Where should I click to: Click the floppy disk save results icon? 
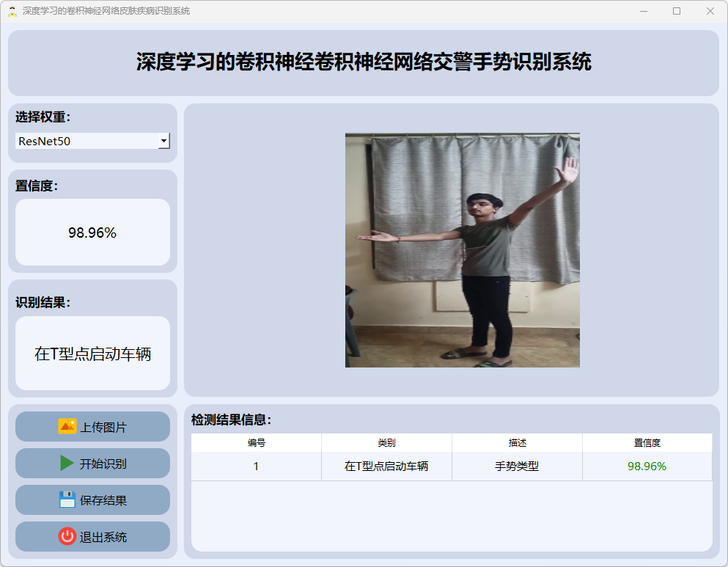click(x=67, y=500)
